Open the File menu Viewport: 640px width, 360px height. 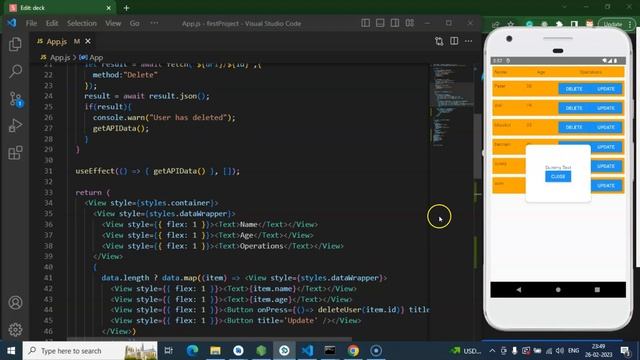[31, 23]
